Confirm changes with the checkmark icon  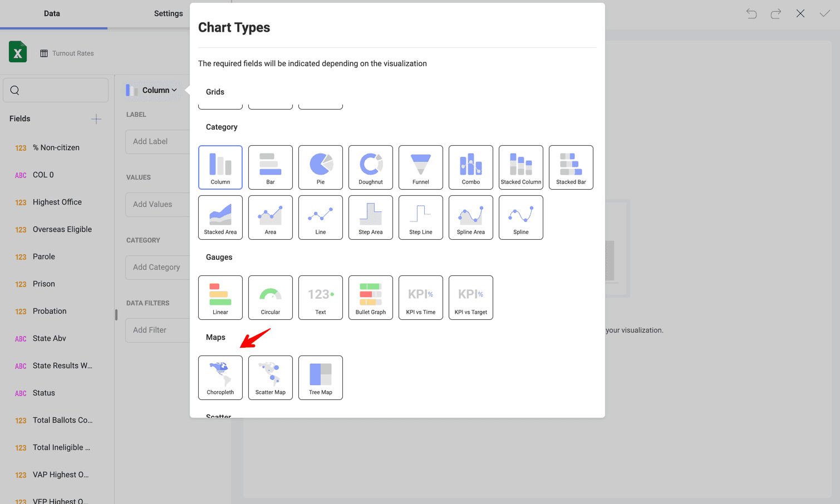pyautogui.click(x=825, y=13)
